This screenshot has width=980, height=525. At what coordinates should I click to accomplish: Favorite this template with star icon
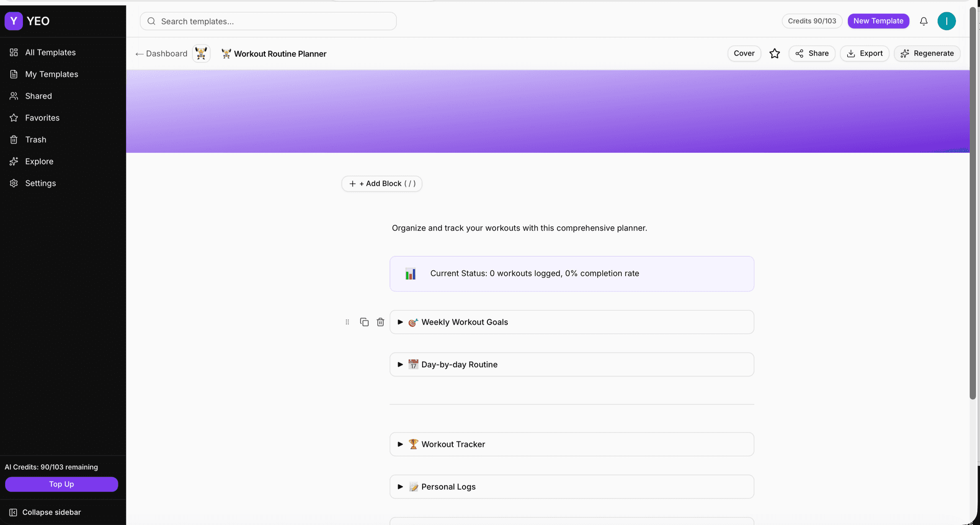pos(775,53)
